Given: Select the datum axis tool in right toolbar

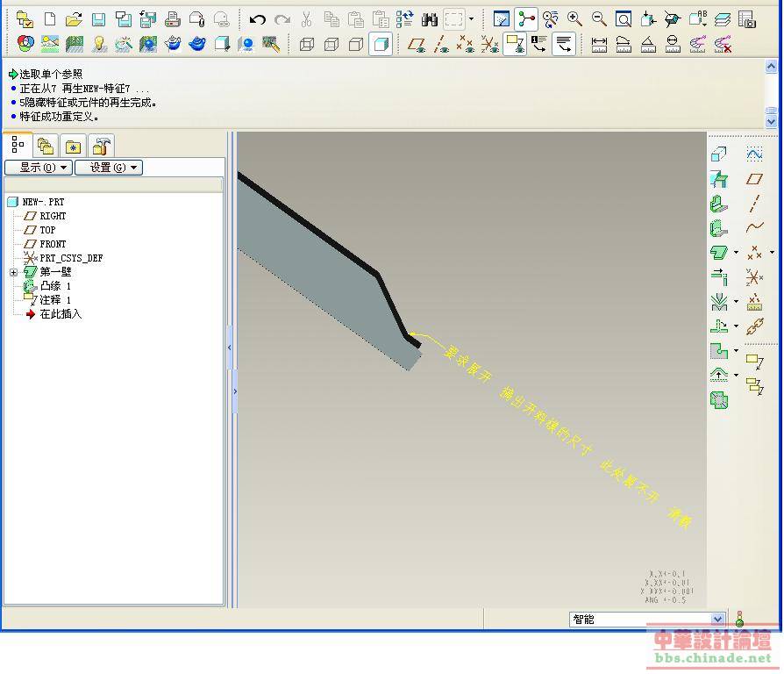Looking at the screenshot, I should click(754, 204).
